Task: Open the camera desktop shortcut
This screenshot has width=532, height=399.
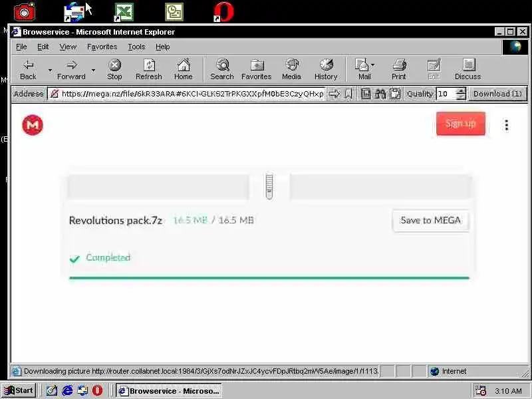Action: coord(25,12)
